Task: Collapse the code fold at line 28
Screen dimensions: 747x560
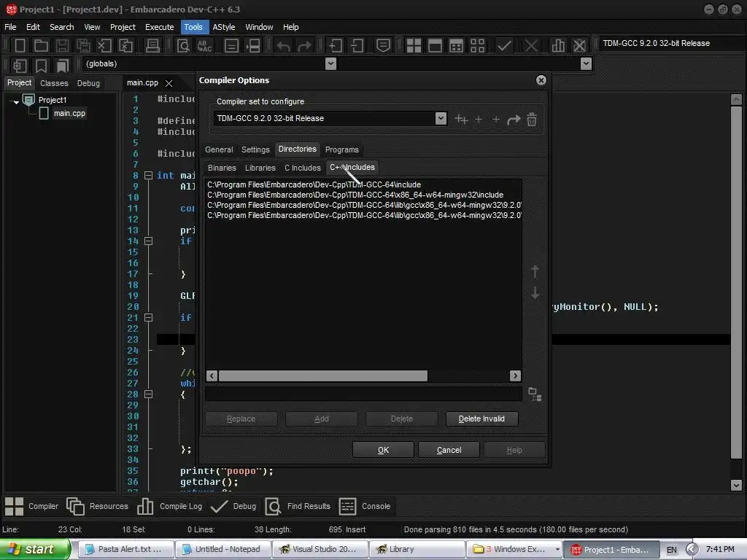Action: click(148, 394)
